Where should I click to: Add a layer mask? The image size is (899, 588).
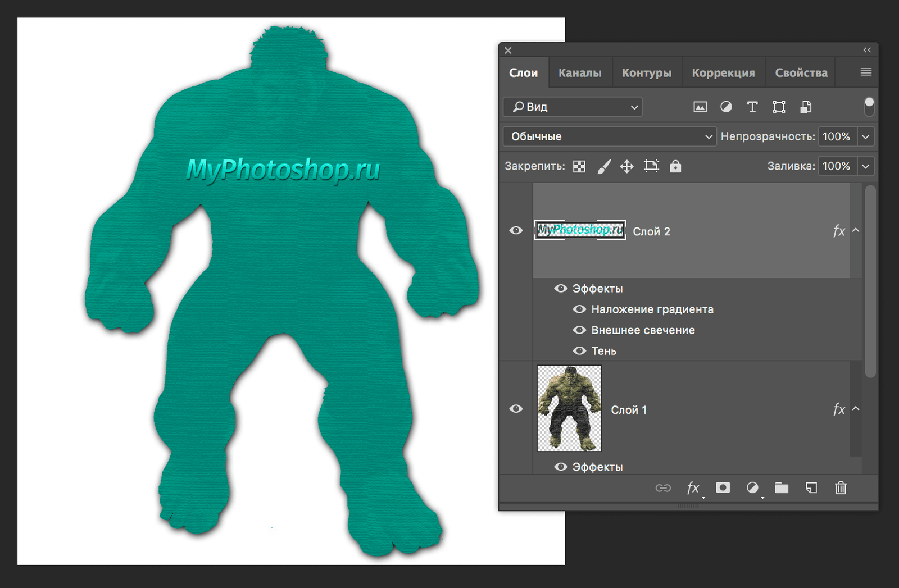(723, 487)
